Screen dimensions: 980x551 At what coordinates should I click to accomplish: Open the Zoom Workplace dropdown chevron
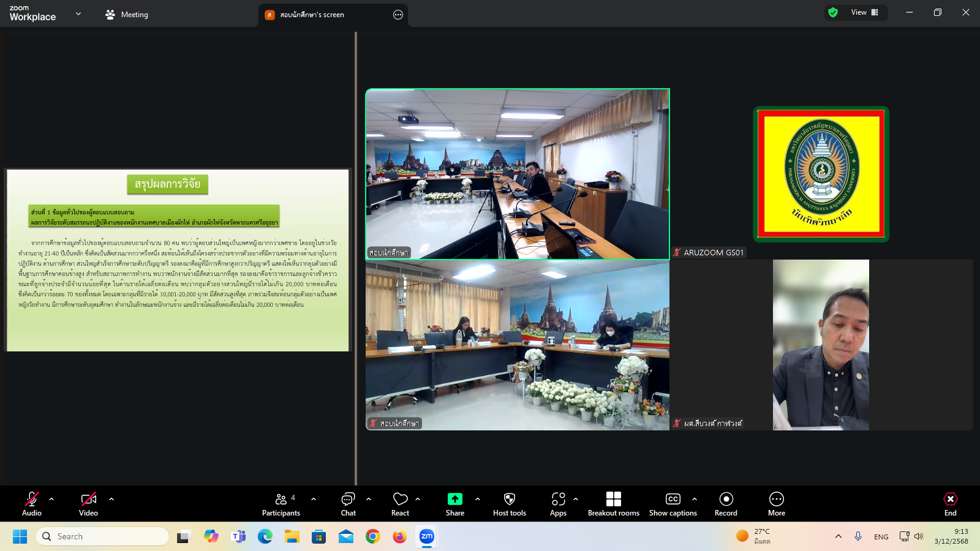click(78, 13)
